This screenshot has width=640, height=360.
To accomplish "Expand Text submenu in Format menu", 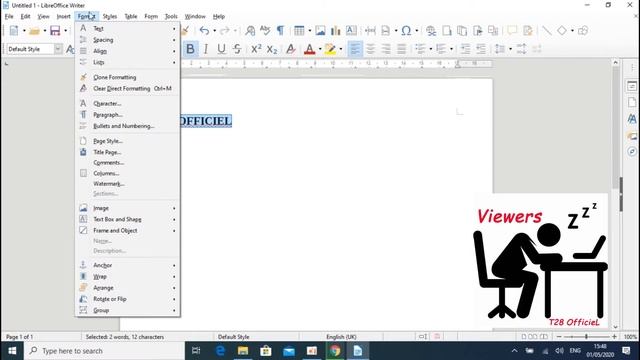I will 128,29.
